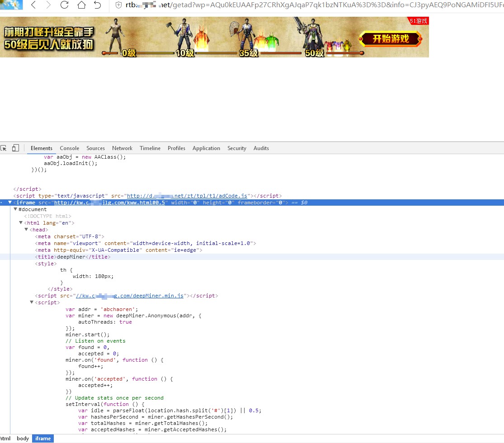Click the "var aaObj = new AAClass();" line
The width and height of the screenshot is (504, 443).
(x=85, y=157)
